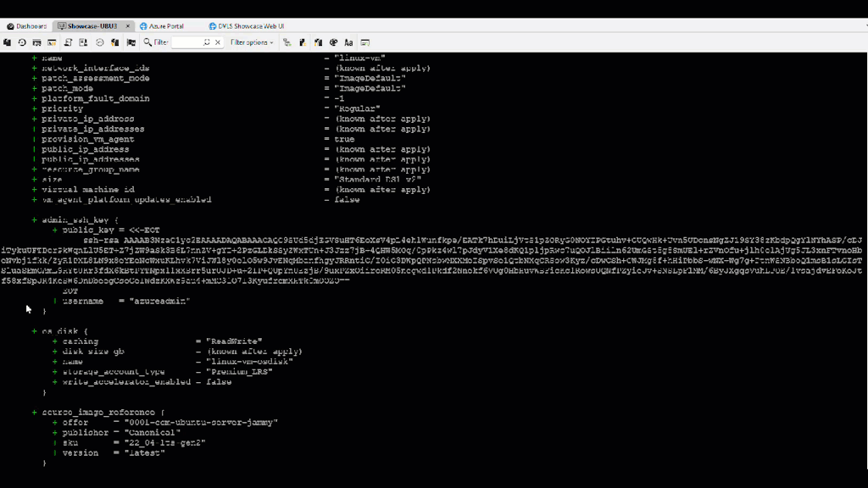Toggle the loop option inside the filter box
Screen dimensions: 868x488
(207, 42)
